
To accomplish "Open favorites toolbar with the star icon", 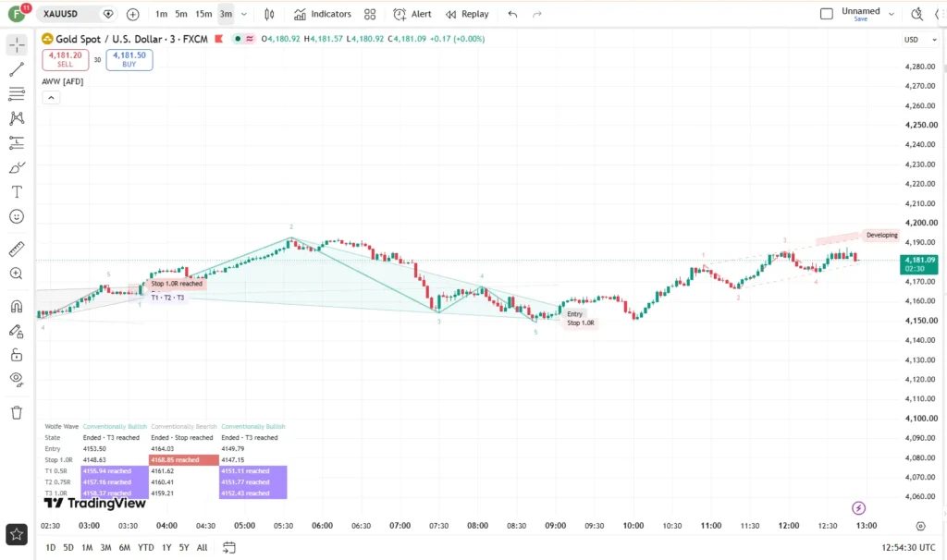I will [x=17, y=535].
